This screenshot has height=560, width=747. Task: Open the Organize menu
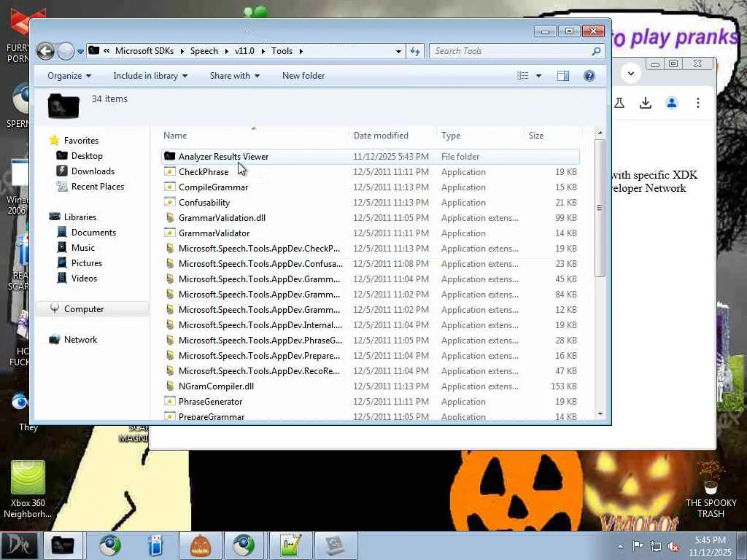pyautogui.click(x=69, y=76)
